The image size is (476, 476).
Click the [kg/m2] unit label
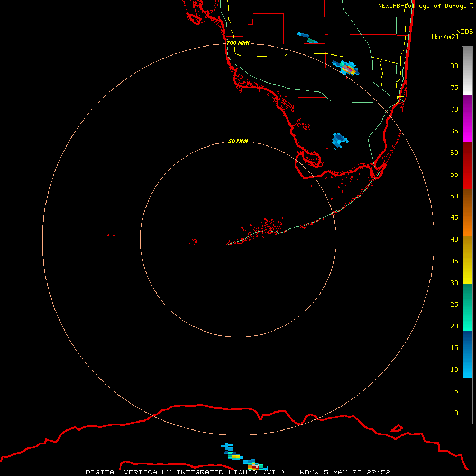pyautogui.click(x=445, y=37)
